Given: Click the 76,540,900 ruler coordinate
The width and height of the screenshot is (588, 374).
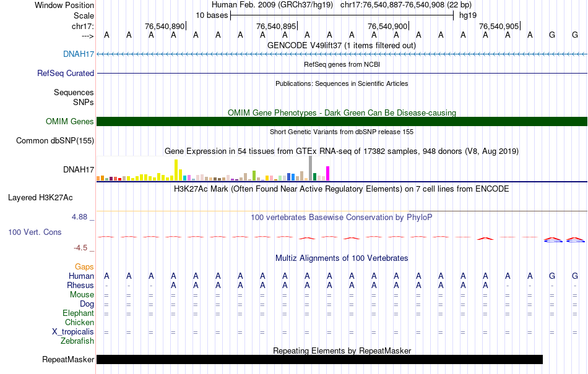Looking at the screenshot, I should (x=387, y=26).
